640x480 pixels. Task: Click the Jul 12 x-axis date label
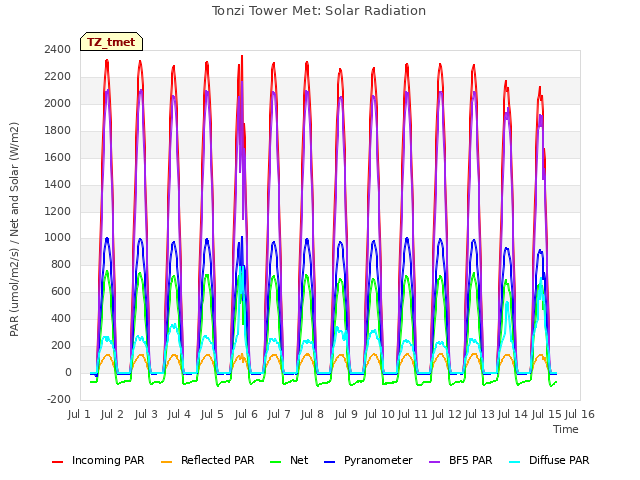[447, 414]
